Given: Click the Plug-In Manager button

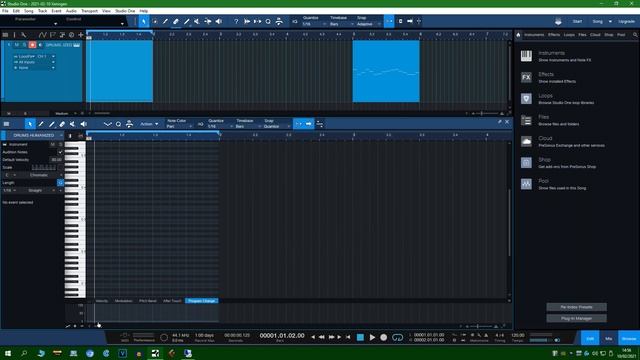Looking at the screenshot, I should (x=576, y=318).
